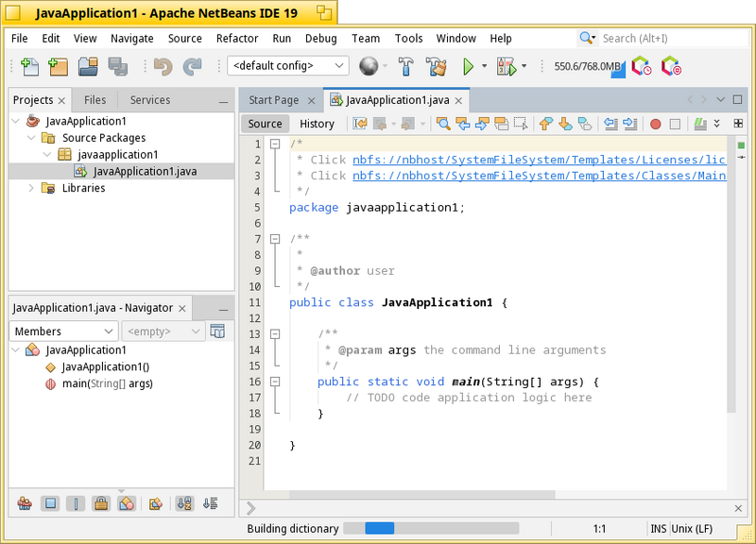
Task: Open the empty filter dropdown in Navigator
Action: point(163,331)
